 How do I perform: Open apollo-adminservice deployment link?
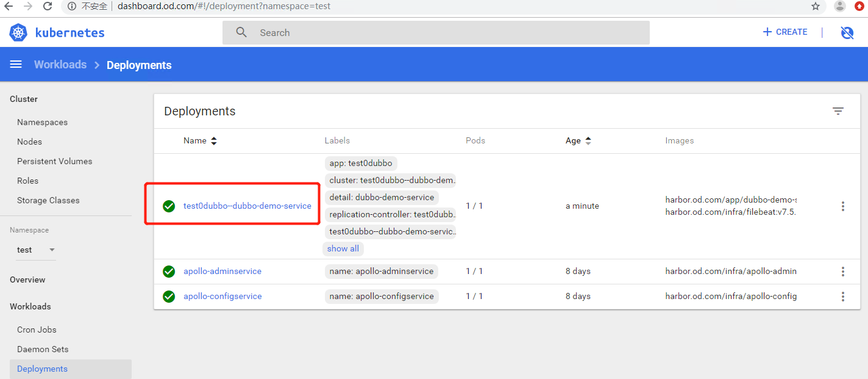pos(222,272)
